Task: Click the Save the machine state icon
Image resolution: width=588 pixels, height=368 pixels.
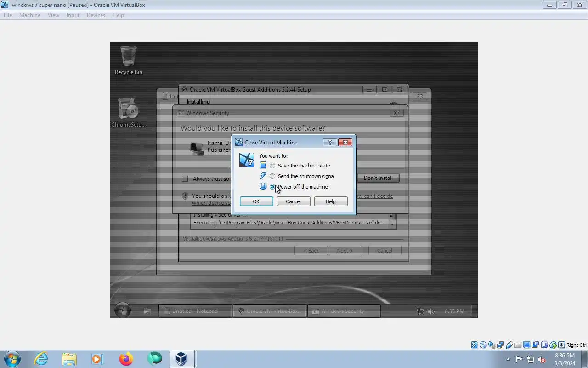Action: pos(263,165)
